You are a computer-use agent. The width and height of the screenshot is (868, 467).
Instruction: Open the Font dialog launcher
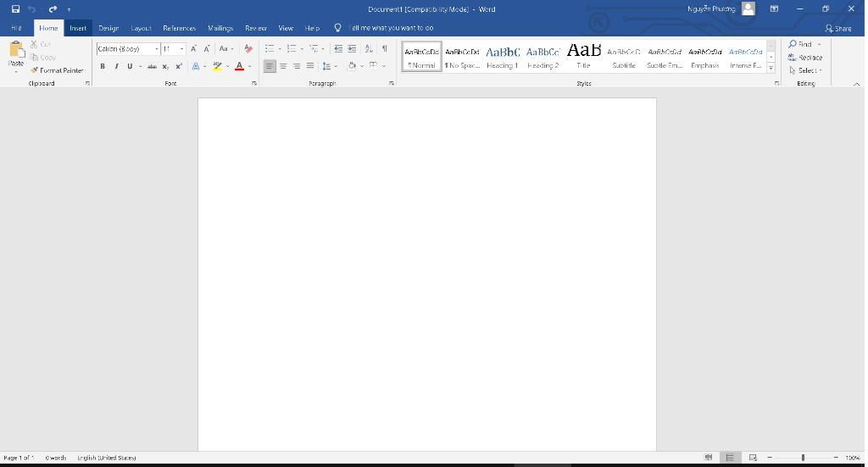(x=254, y=84)
